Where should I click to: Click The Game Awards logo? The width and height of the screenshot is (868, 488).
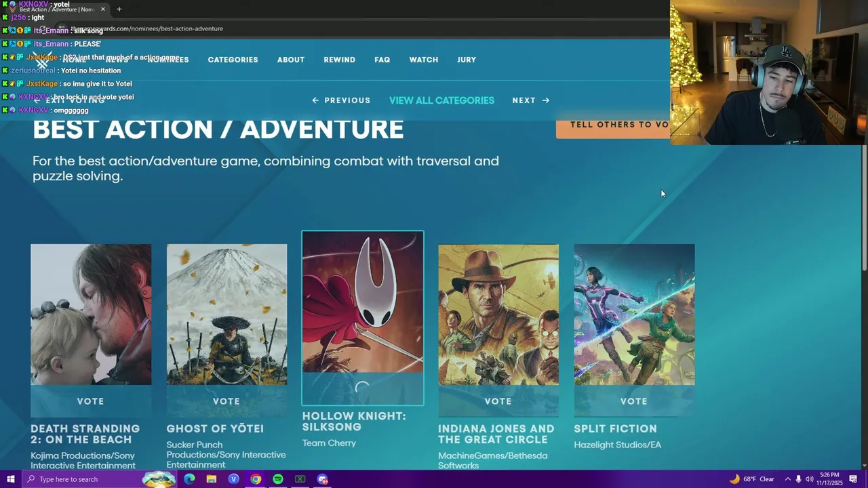click(x=43, y=60)
